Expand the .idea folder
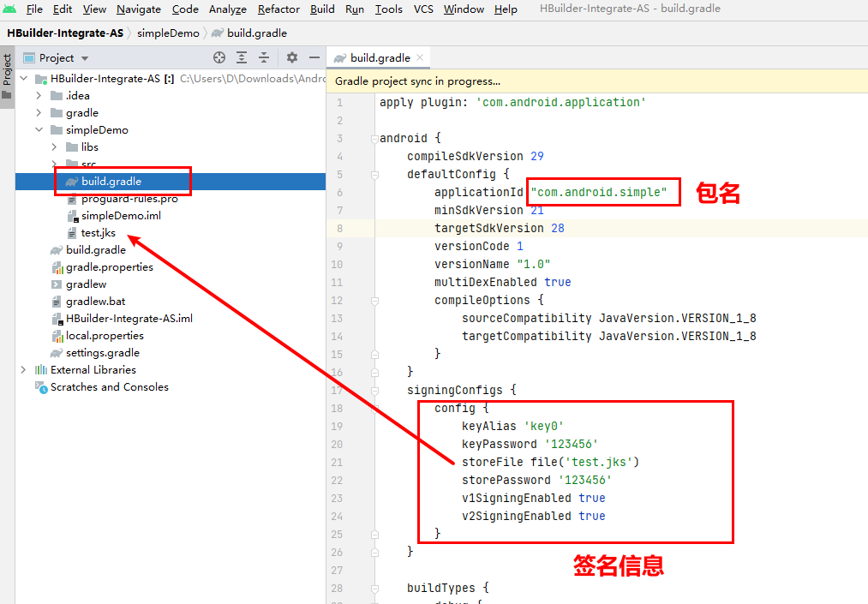This screenshot has height=604, width=868. (x=39, y=96)
